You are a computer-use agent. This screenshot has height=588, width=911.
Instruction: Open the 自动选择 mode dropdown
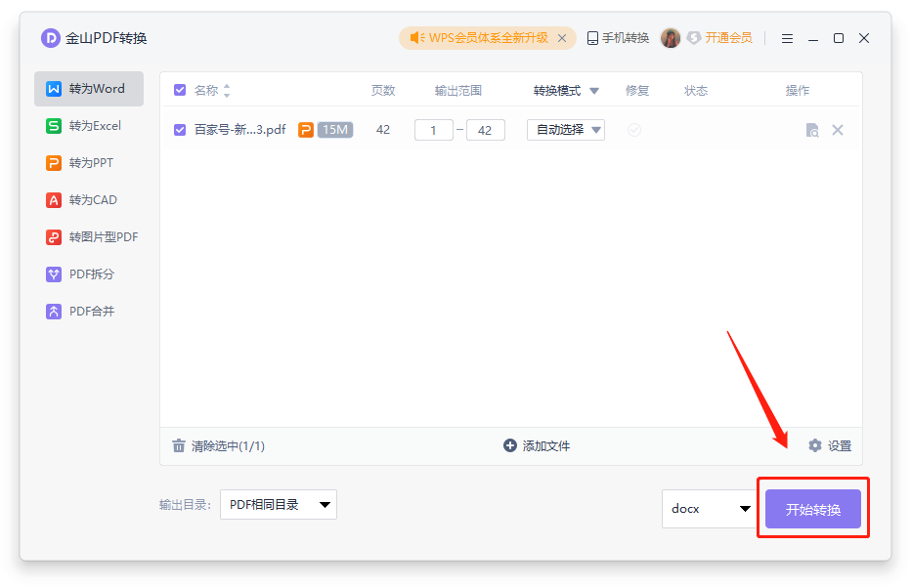(x=566, y=130)
